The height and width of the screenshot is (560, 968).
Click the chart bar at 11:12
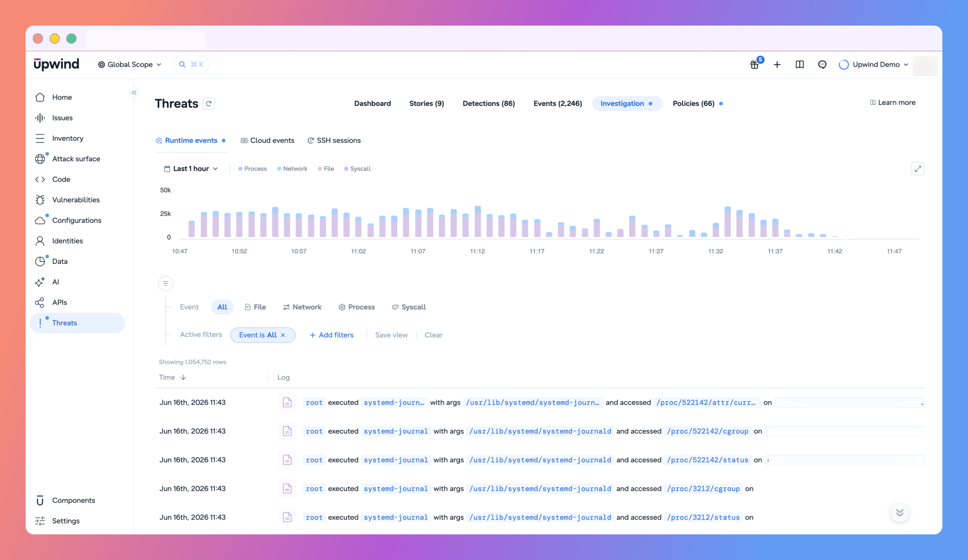pos(478,222)
